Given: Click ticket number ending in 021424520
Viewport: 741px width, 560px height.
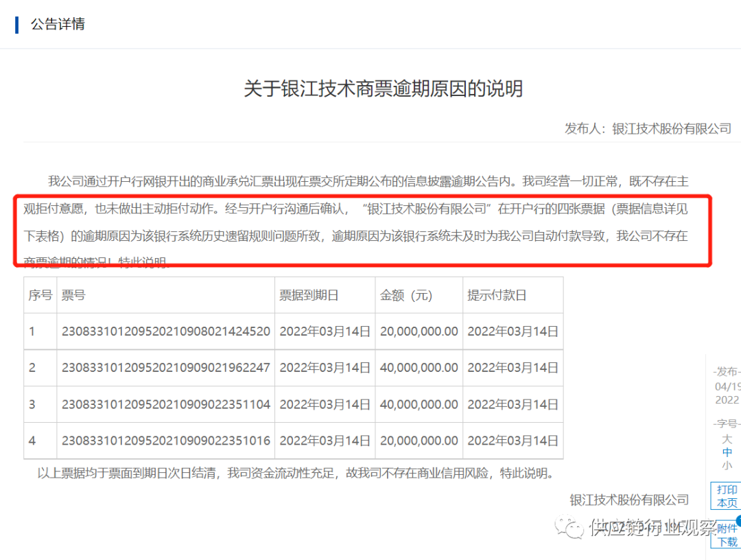Looking at the screenshot, I should pyautogui.click(x=166, y=331).
